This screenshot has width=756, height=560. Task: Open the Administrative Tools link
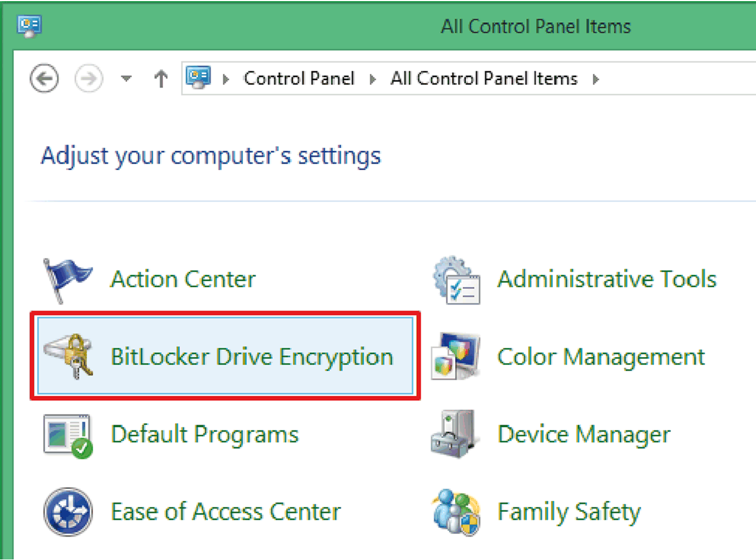[x=607, y=279]
